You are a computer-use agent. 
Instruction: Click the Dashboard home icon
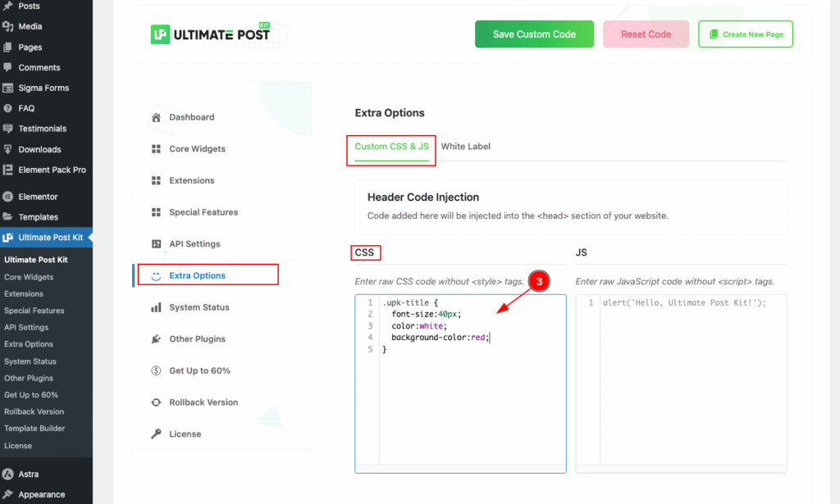(x=156, y=117)
